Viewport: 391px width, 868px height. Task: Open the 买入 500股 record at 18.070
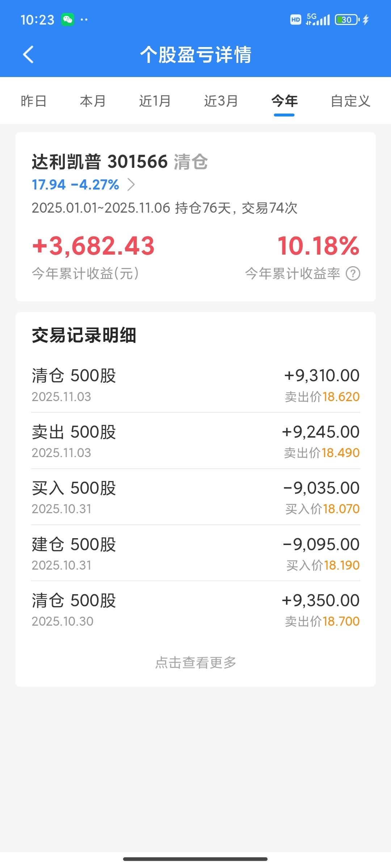(195, 497)
